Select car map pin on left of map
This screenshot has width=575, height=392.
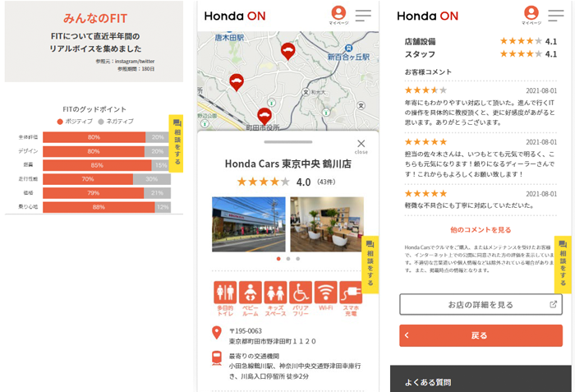[237, 82]
